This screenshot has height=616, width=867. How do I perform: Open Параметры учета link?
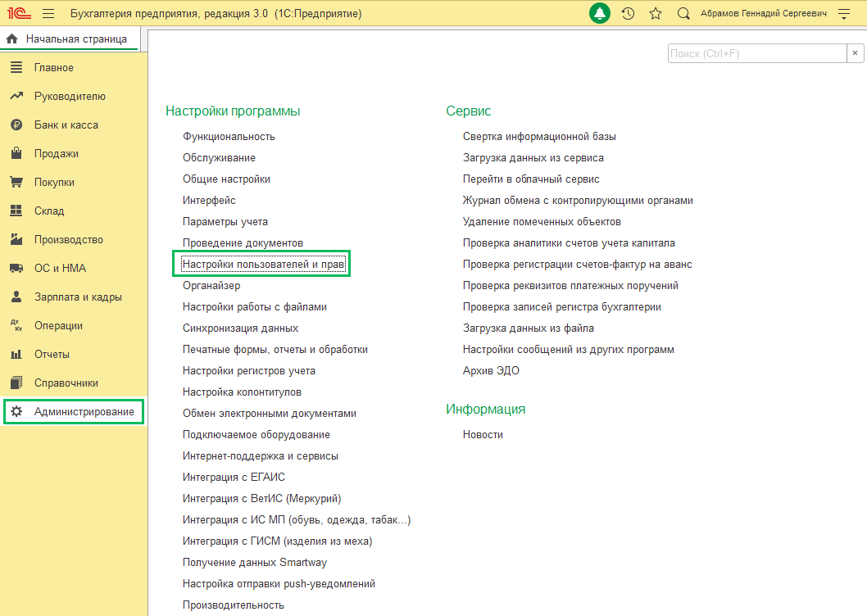coord(225,222)
